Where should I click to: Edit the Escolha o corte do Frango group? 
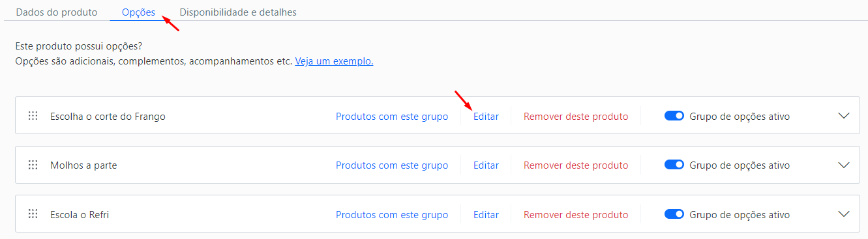486,117
